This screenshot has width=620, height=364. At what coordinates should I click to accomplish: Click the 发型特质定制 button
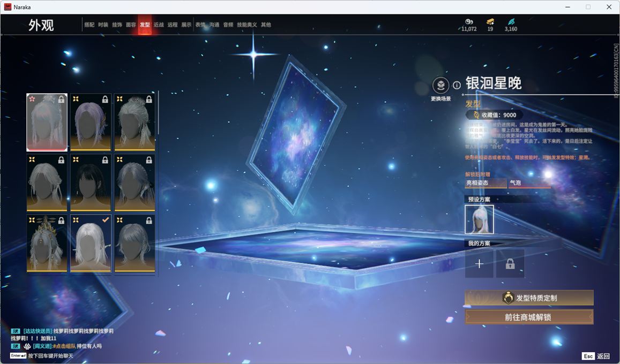(529, 298)
